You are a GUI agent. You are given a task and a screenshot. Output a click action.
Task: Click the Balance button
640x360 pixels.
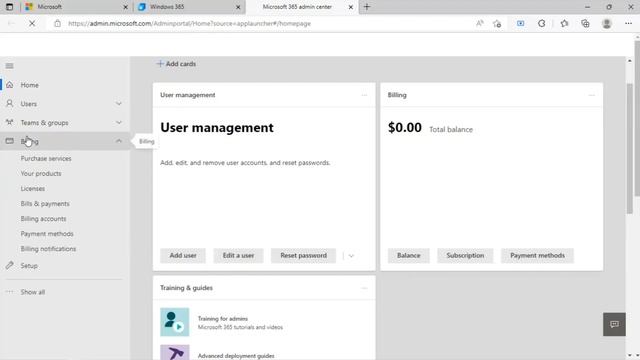tap(409, 256)
